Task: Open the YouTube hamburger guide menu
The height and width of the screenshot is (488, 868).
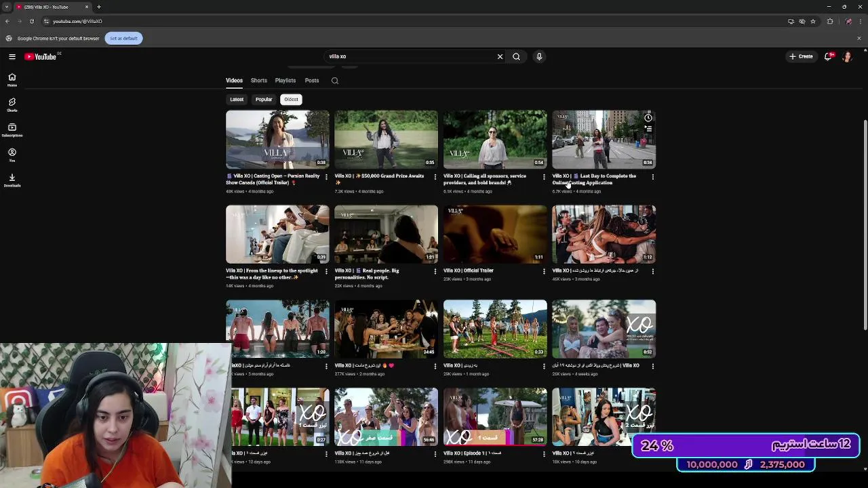Action: (x=12, y=56)
